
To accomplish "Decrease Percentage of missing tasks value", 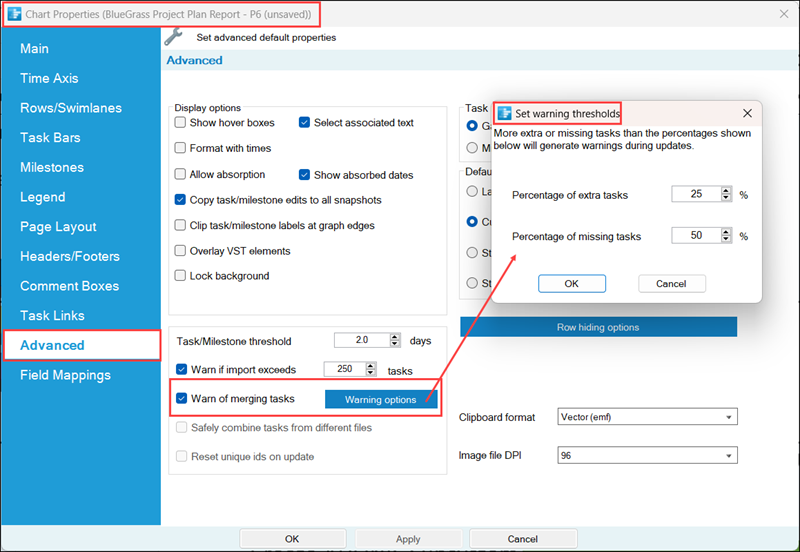I will pos(727,239).
